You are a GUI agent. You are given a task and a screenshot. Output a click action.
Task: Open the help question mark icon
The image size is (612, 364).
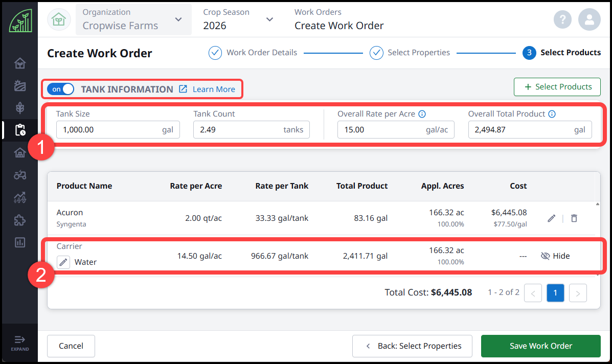point(562,19)
